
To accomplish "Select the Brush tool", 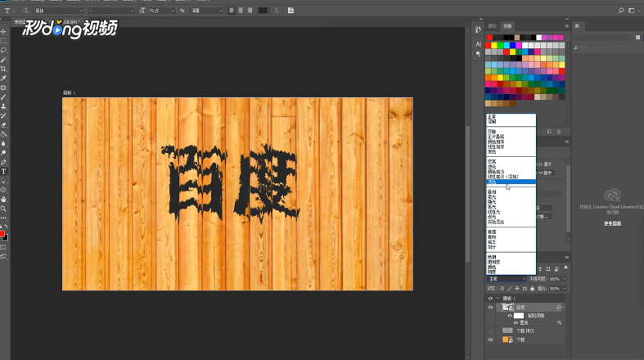I will coord(4,97).
